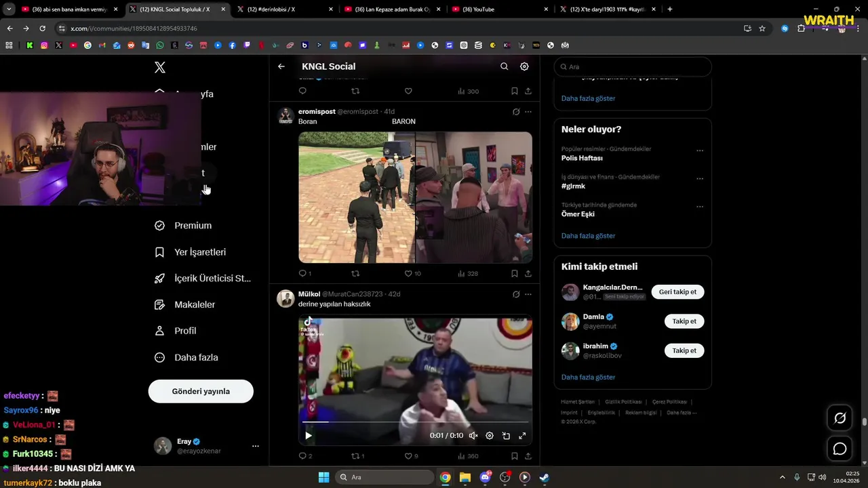Click the Ara search field on X
Image resolution: width=868 pixels, height=488 pixels.
point(633,67)
